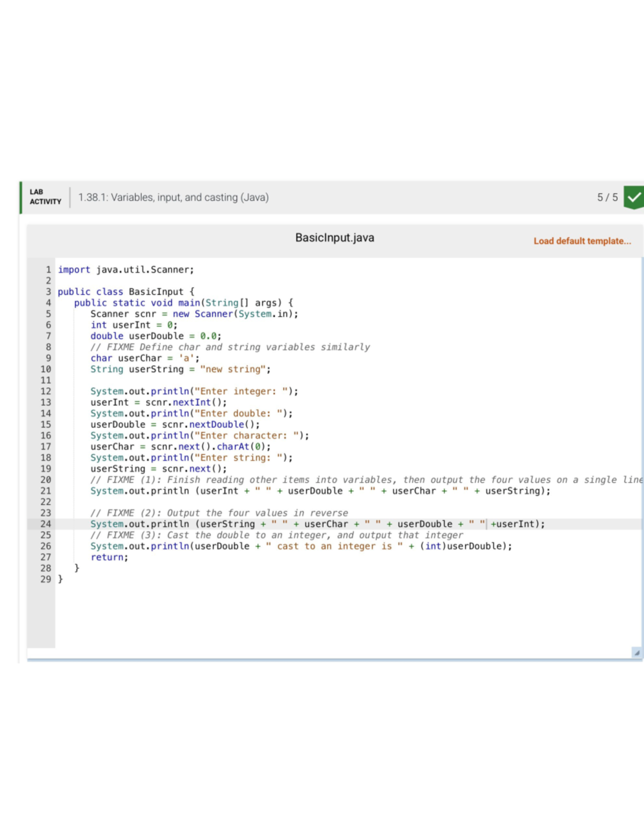The height and width of the screenshot is (834, 644).
Task: Click the return statement on line 27
Action: (109, 557)
